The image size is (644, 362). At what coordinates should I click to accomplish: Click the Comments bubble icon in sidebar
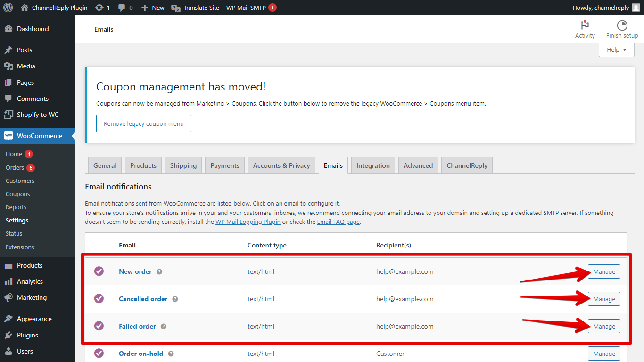click(x=8, y=99)
